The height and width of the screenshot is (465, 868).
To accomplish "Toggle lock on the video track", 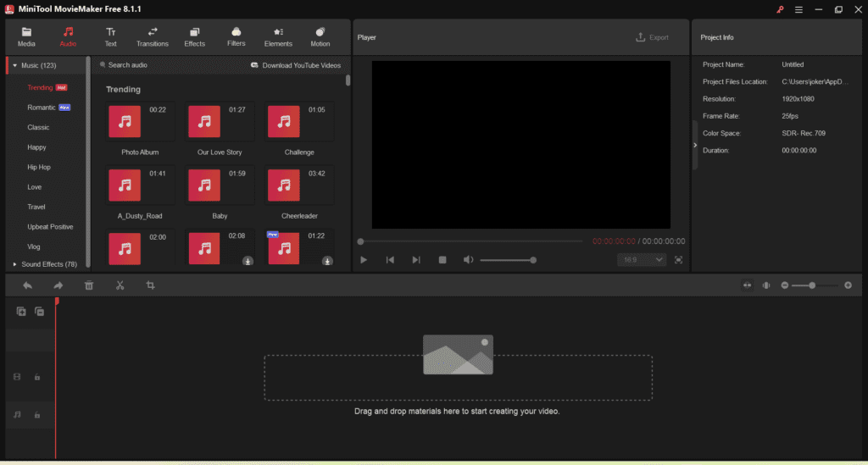I will pos(37,377).
